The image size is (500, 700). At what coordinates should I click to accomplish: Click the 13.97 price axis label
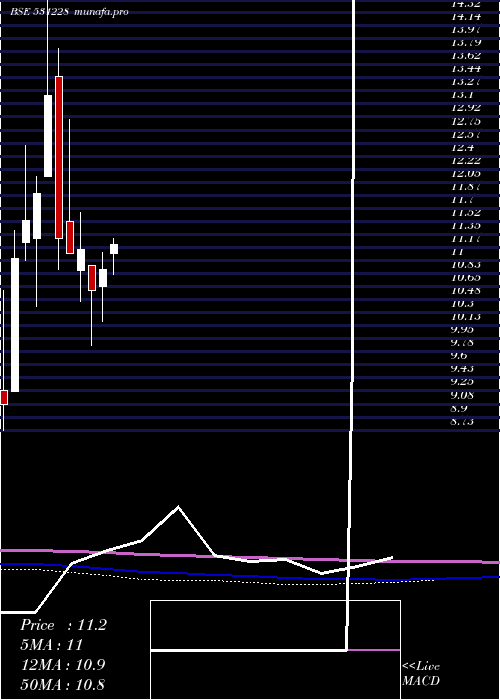pyautogui.click(x=466, y=29)
